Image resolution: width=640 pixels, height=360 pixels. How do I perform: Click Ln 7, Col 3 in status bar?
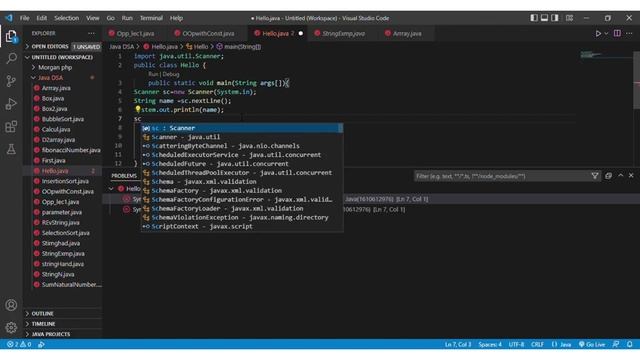click(x=458, y=344)
